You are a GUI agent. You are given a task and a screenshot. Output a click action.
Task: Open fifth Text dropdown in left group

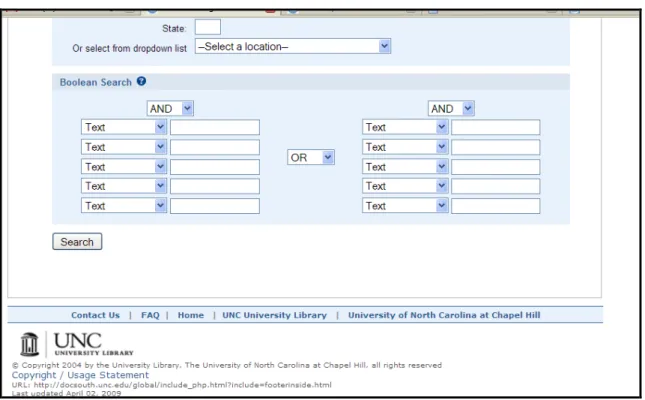tap(124, 206)
